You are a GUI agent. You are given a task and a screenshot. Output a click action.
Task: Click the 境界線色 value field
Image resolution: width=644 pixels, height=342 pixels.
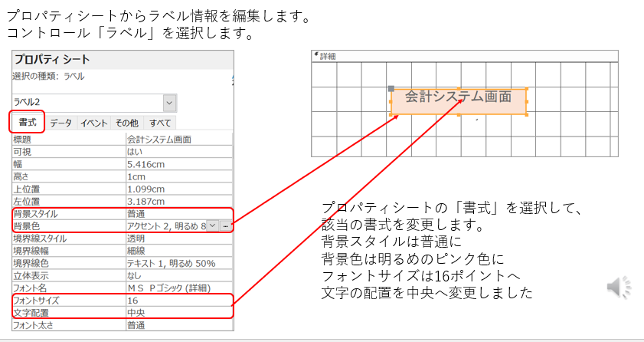pyautogui.click(x=178, y=263)
